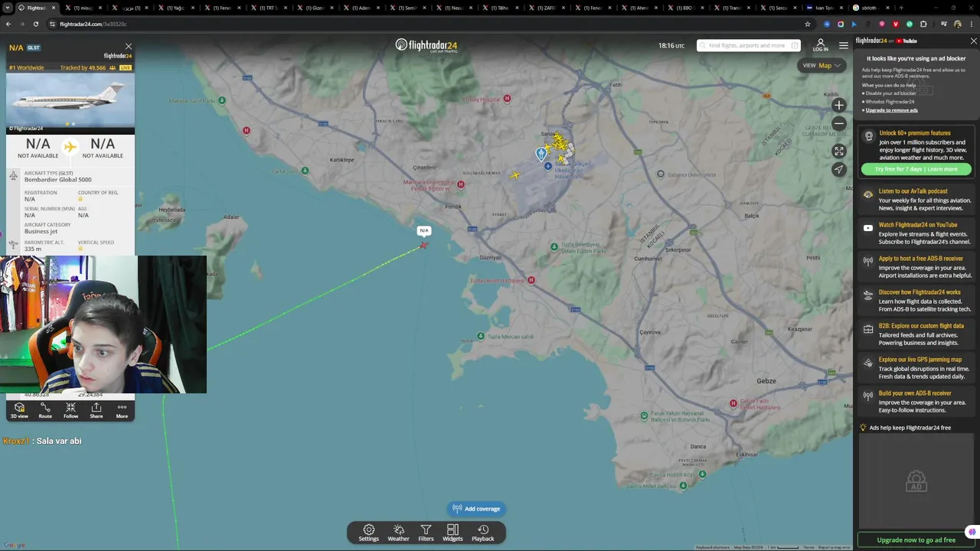Viewport: 980px width, 551px height.
Task: Click the Tracked by 49,566 text
Action: 83,67
